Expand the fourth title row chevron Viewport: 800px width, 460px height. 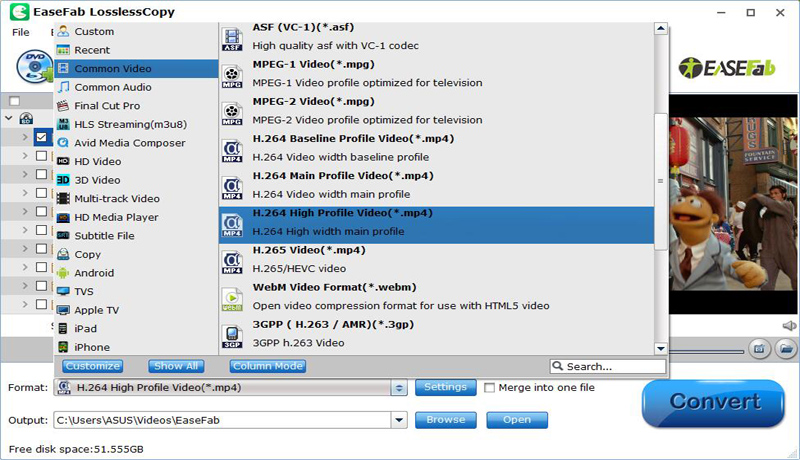25,193
